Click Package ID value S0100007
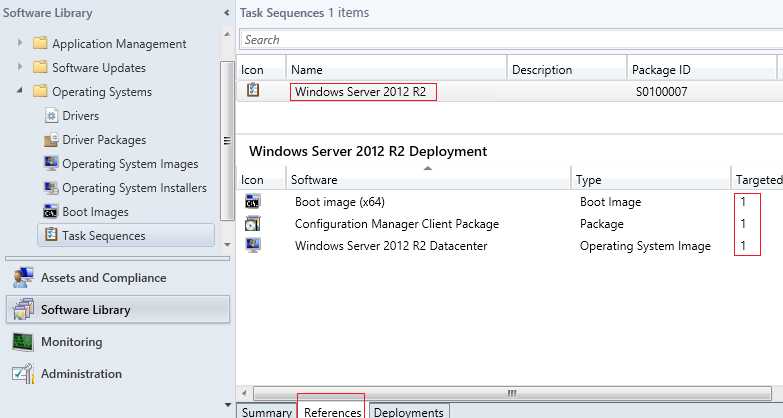This screenshot has width=783, height=418. coord(662,91)
